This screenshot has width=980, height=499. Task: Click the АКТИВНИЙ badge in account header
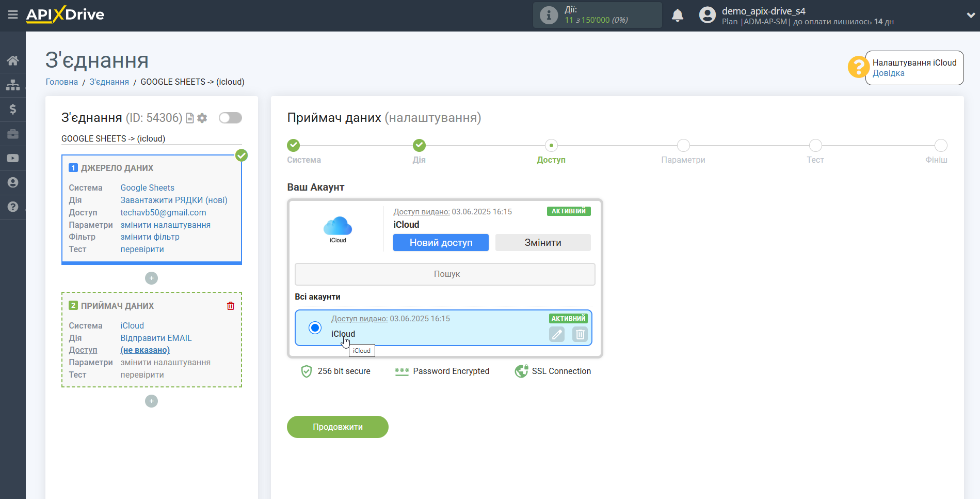(x=569, y=211)
